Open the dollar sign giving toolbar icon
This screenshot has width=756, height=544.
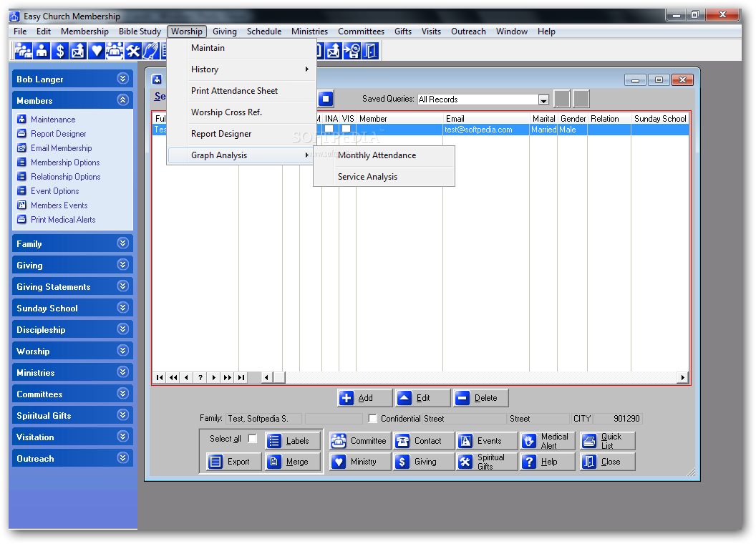tap(60, 50)
